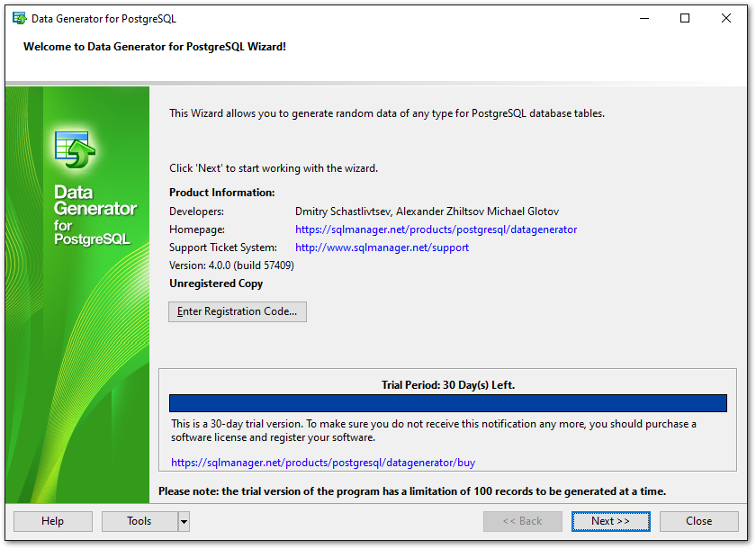Close the window using the title bar X
Image resolution: width=756 pixels, height=549 pixels.
point(725,18)
